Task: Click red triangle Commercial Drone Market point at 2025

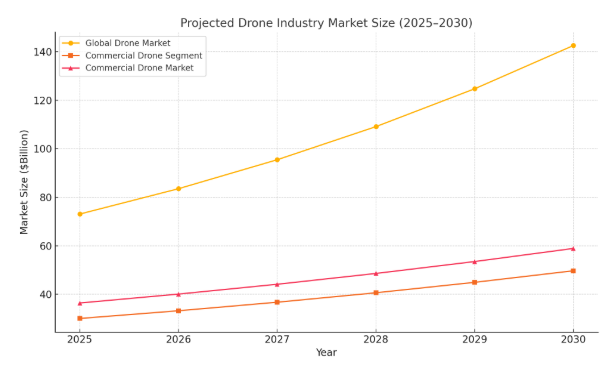Action: (80, 303)
